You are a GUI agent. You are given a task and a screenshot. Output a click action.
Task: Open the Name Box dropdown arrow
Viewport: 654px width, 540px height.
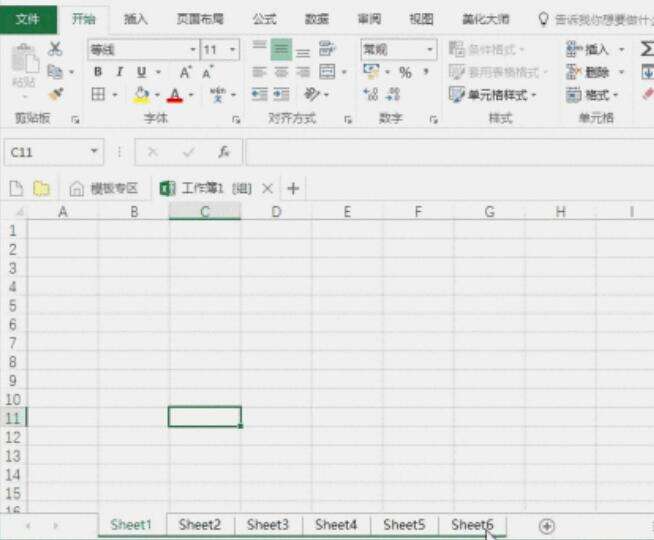point(94,151)
